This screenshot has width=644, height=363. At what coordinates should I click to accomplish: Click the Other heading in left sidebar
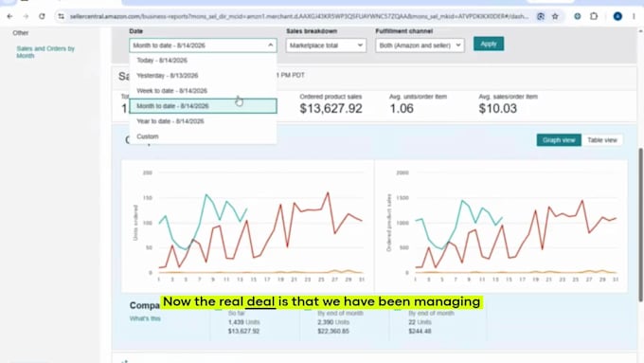(21, 33)
